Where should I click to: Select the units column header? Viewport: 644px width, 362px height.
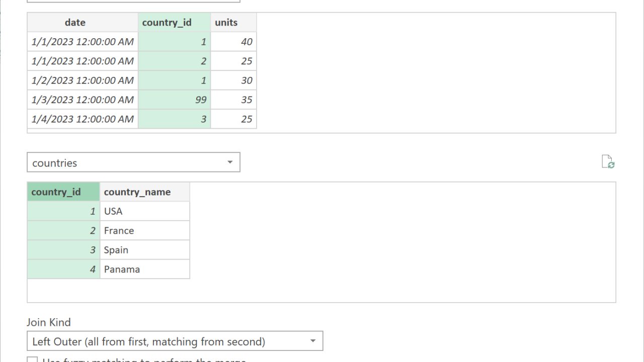[233, 23]
